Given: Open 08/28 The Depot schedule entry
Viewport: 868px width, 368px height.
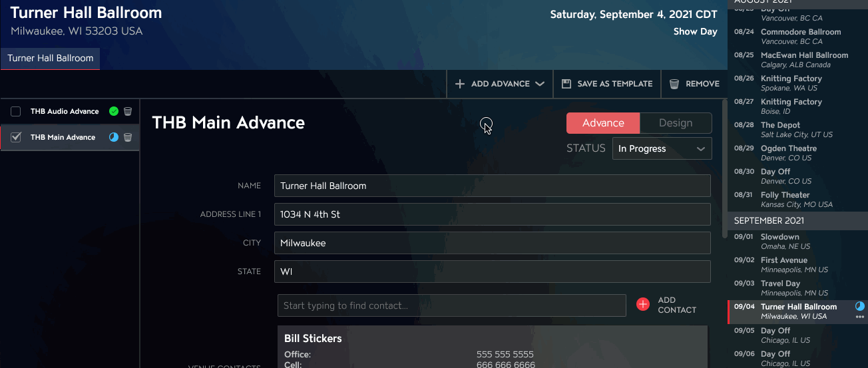Looking at the screenshot, I should click(x=797, y=130).
